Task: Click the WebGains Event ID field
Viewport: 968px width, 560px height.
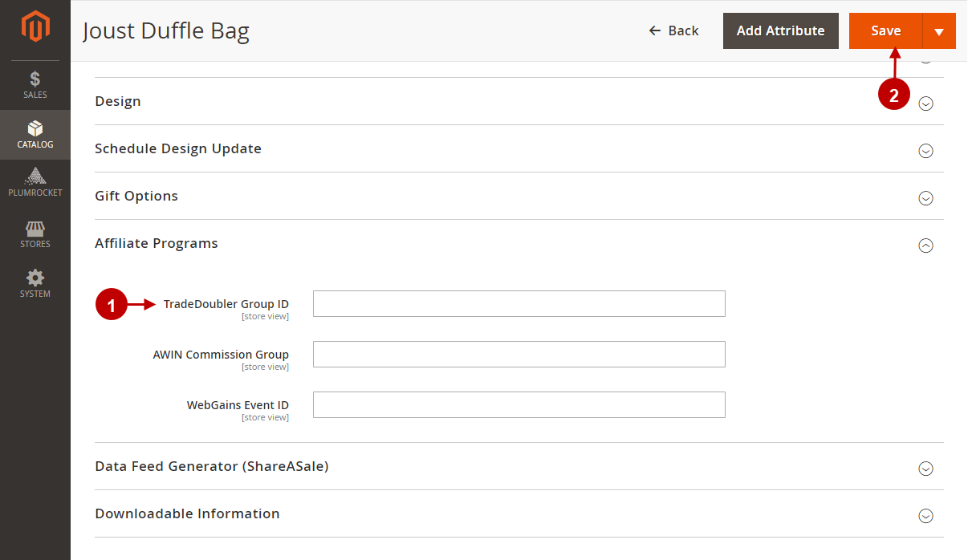Action: pos(519,405)
